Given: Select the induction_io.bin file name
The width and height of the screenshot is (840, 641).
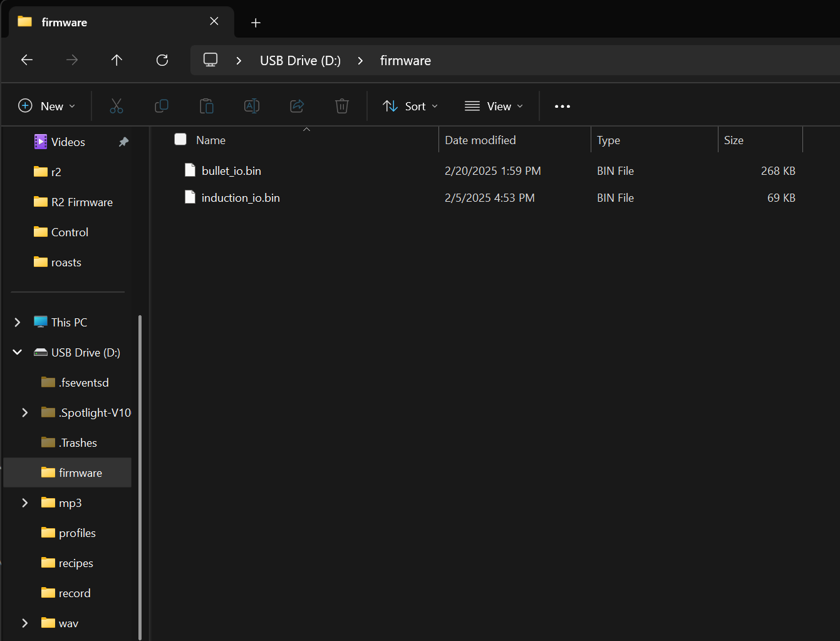Looking at the screenshot, I should point(241,197).
